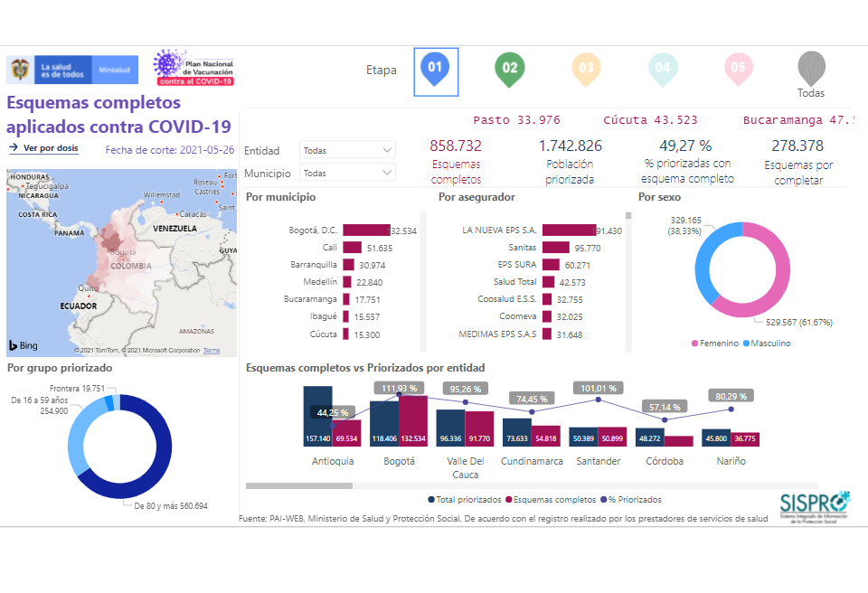Click Bogotá Esquemas completos bar 132.534

pyautogui.click(x=413, y=421)
